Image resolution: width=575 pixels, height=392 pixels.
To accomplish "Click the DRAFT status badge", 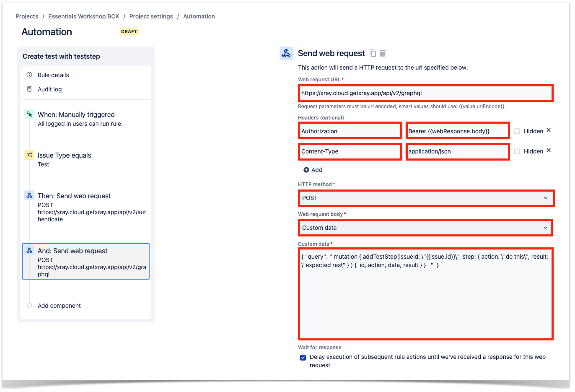I will tap(129, 31).
